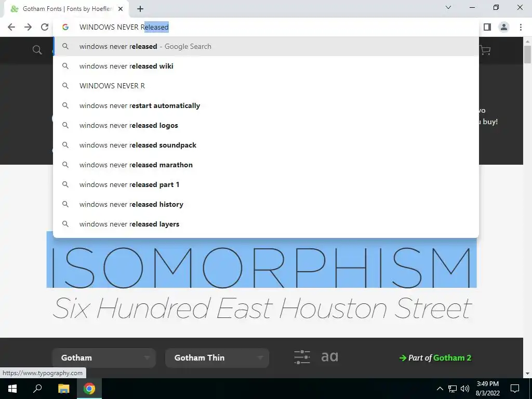This screenshot has height=399, width=532.
Task: Open the notification center icon
Action: pyautogui.click(x=515, y=389)
